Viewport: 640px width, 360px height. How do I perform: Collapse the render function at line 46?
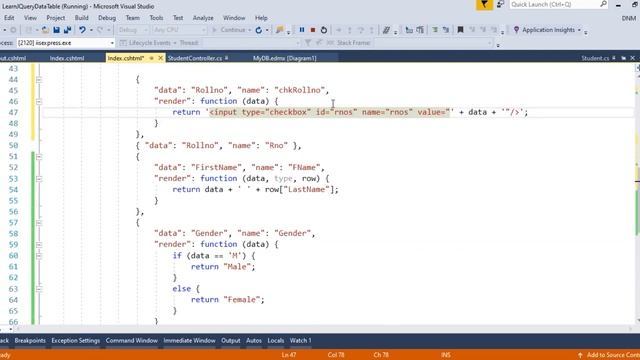tap(39, 101)
